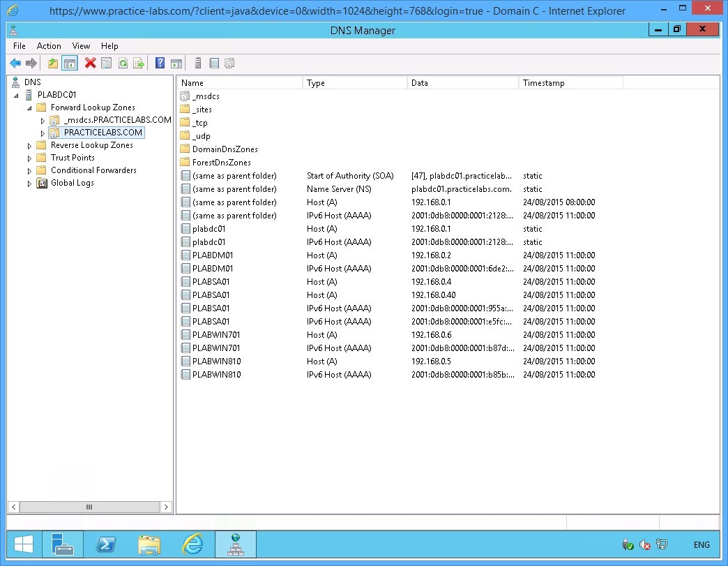Toggle the Show/Hide Action Pane icon

(x=176, y=63)
